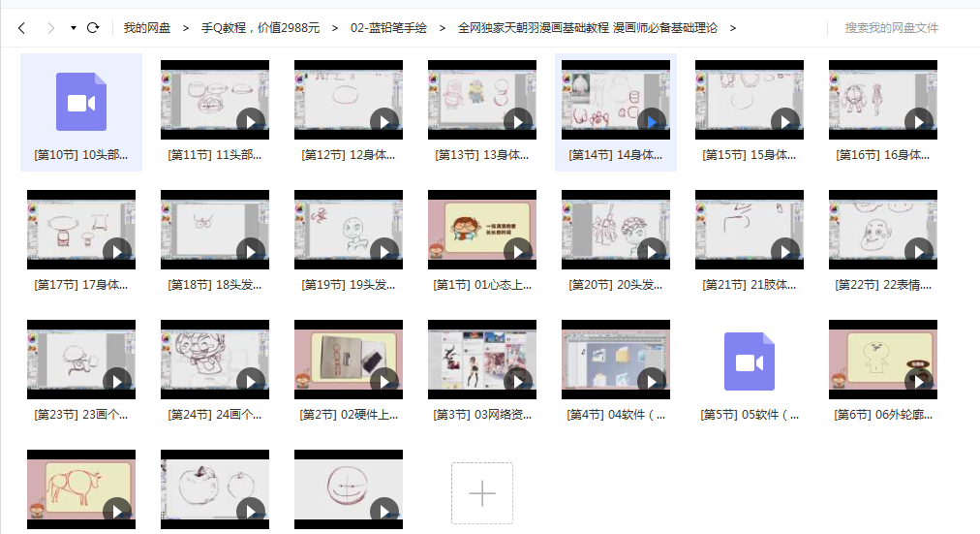Select the file name [第22节] 22表情...
The image size is (980, 534).
(883, 285)
